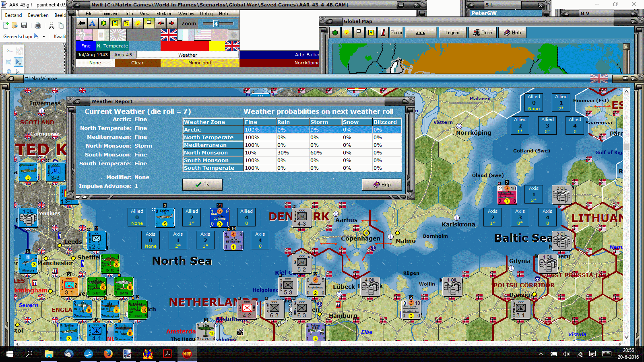644x362 pixels.
Task: Open the Command menu
Action: [109, 14]
